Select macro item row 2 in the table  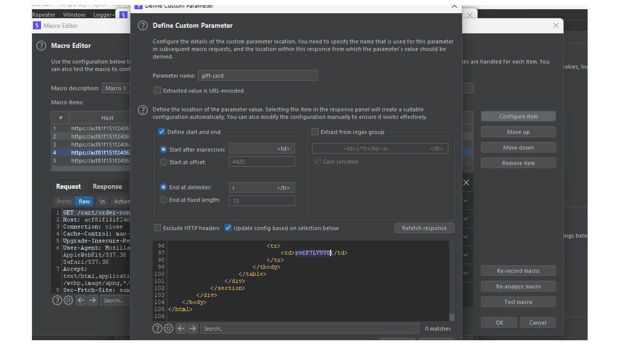(x=91, y=136)
